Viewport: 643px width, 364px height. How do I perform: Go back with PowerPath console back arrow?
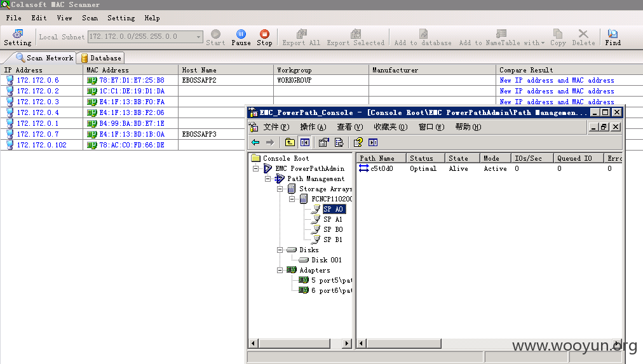255,142
